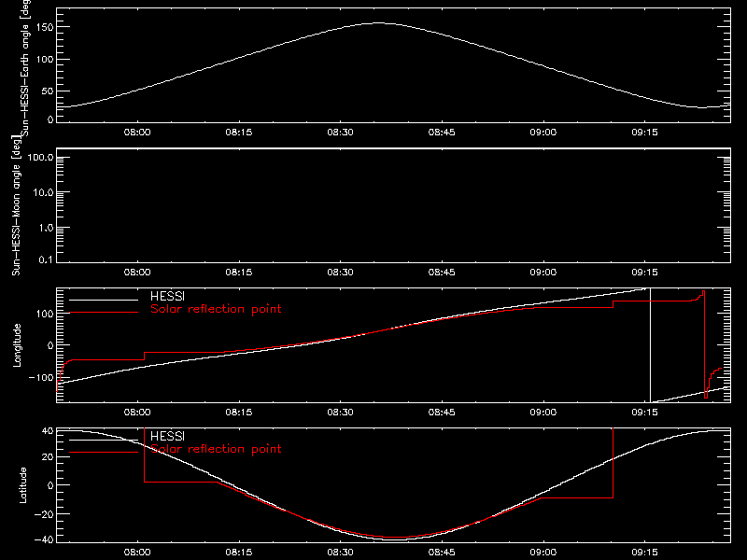Viewport: 747px width, 560px height.
Task: Click '09:00' under the Earth angle plot
Action: 543,133
